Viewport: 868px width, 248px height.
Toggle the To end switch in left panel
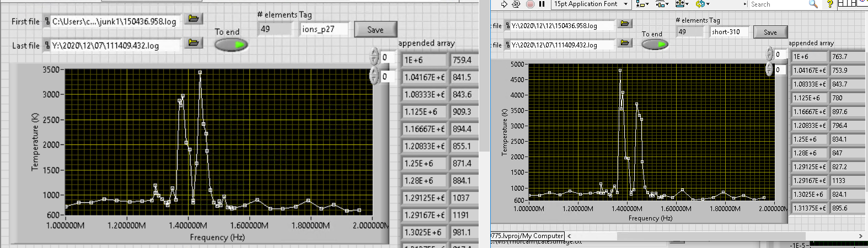click(231, 45)
